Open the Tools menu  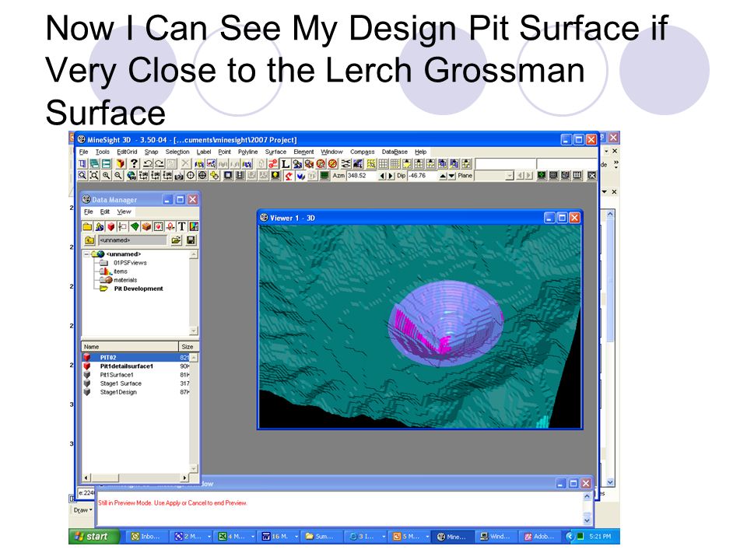(x=103, y=152)
